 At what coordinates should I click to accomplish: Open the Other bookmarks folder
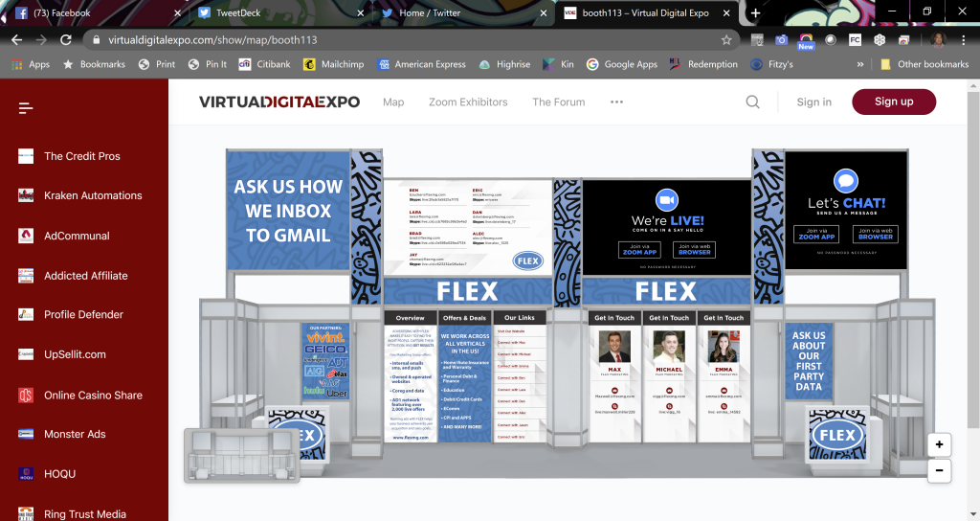924,64
